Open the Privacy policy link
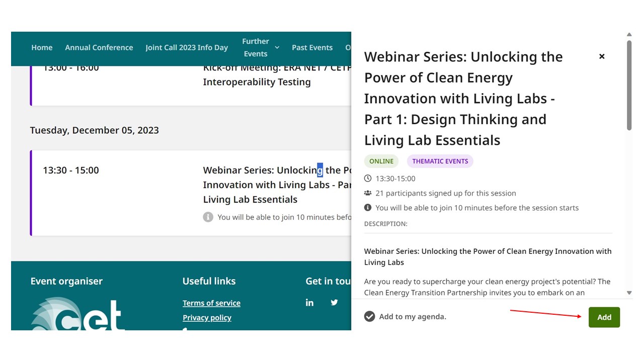This screenshot has height=362, width=644. (x=207, y=317)
